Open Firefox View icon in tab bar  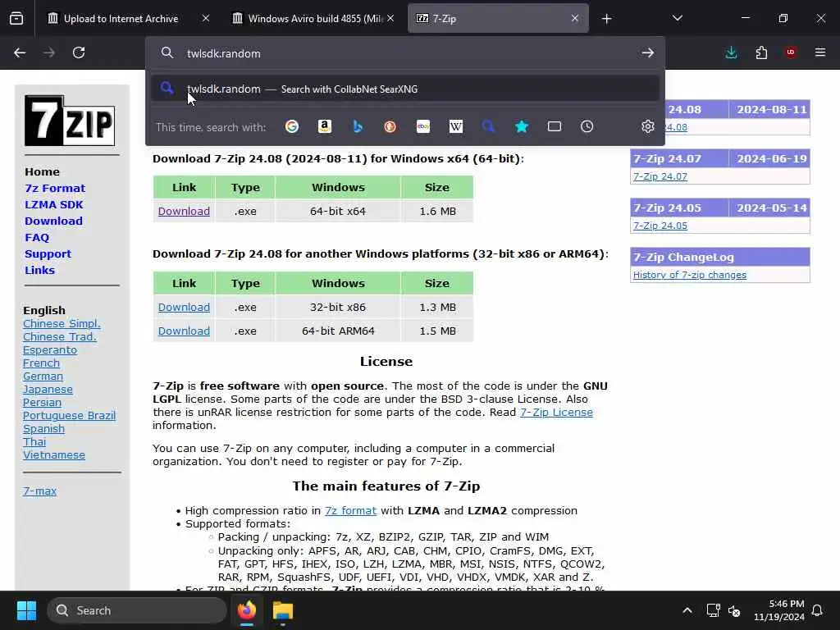coord(16,19)
